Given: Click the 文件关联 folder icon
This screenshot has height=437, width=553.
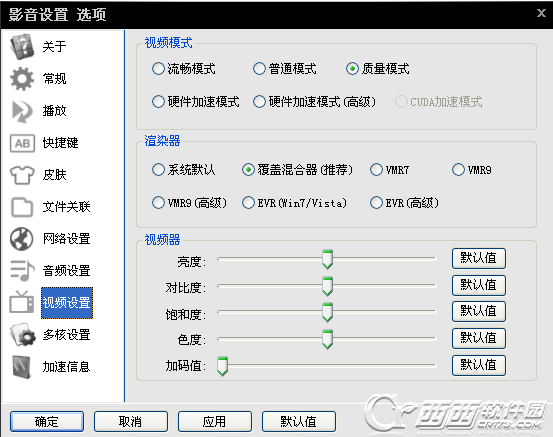Looking at the screenshot, I should (x=22, y=207).
